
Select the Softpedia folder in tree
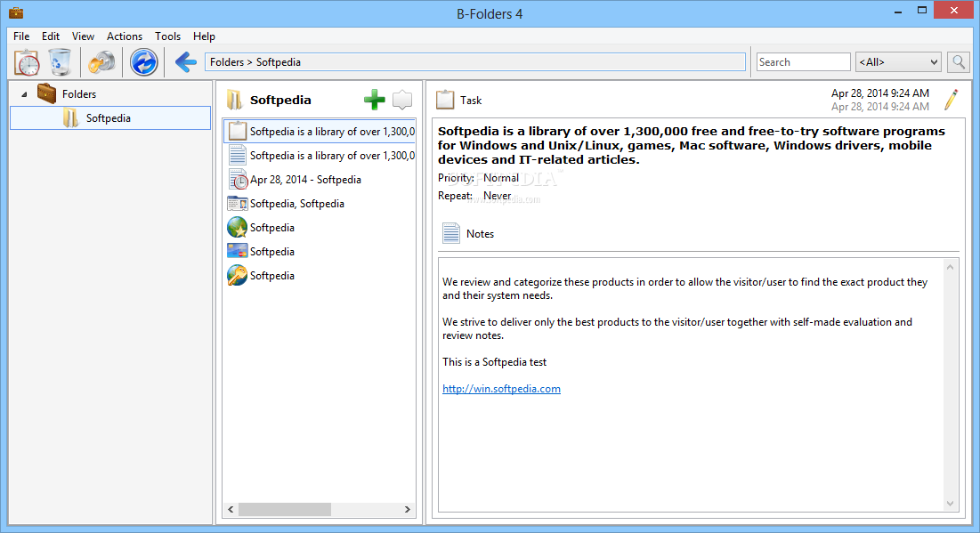click(x=110, y=118)
